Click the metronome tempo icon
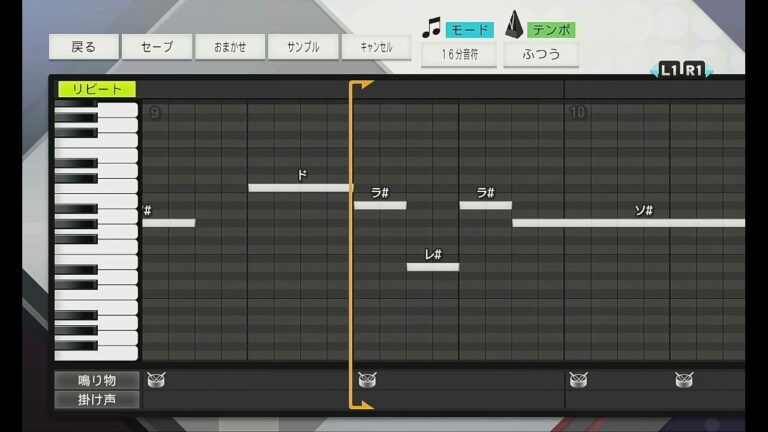 click(514, 26)
